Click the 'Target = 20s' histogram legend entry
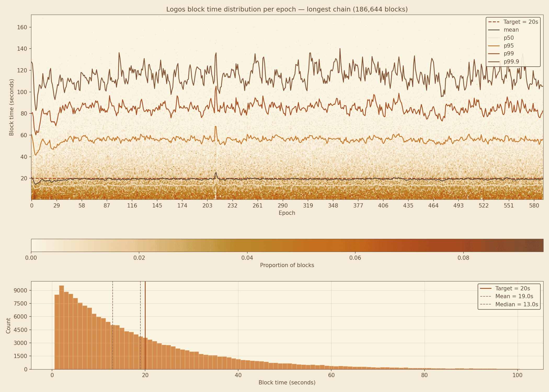This screenshot has height=392, width=549. pos(512,289)
